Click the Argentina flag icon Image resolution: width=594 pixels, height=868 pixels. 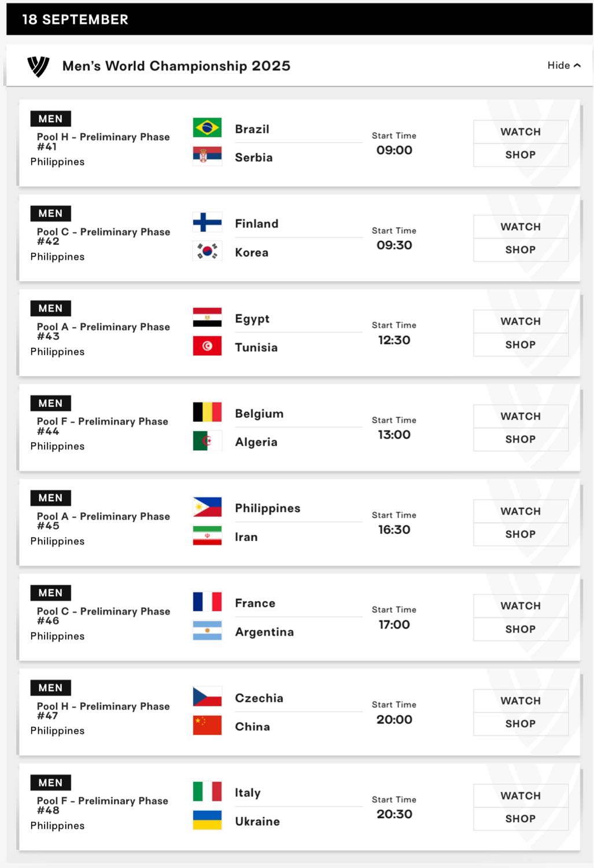click(x=207, y=631)
